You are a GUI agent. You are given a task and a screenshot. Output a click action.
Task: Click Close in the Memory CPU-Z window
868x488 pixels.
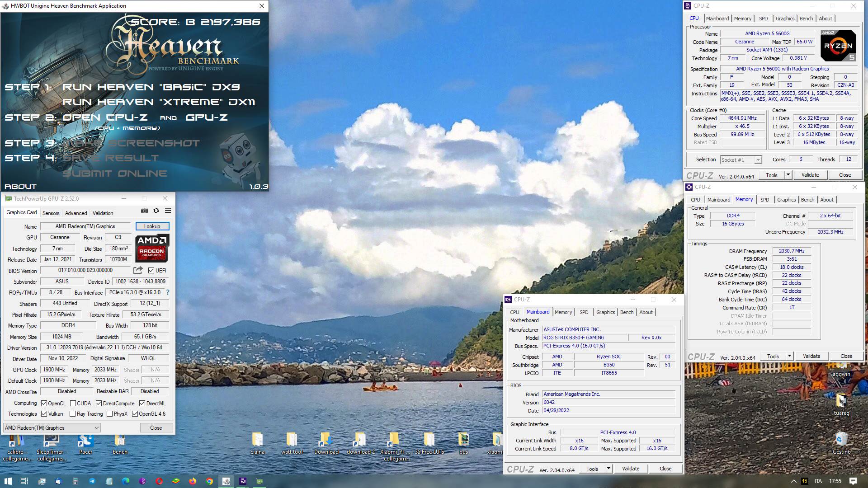click(x=846, y=356)
